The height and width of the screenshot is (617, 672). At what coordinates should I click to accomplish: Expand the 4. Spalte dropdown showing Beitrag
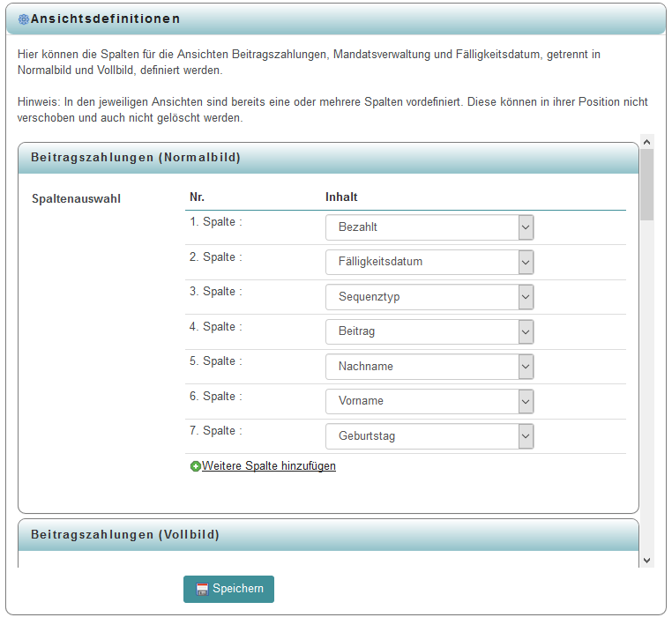(x=429, y=331)
